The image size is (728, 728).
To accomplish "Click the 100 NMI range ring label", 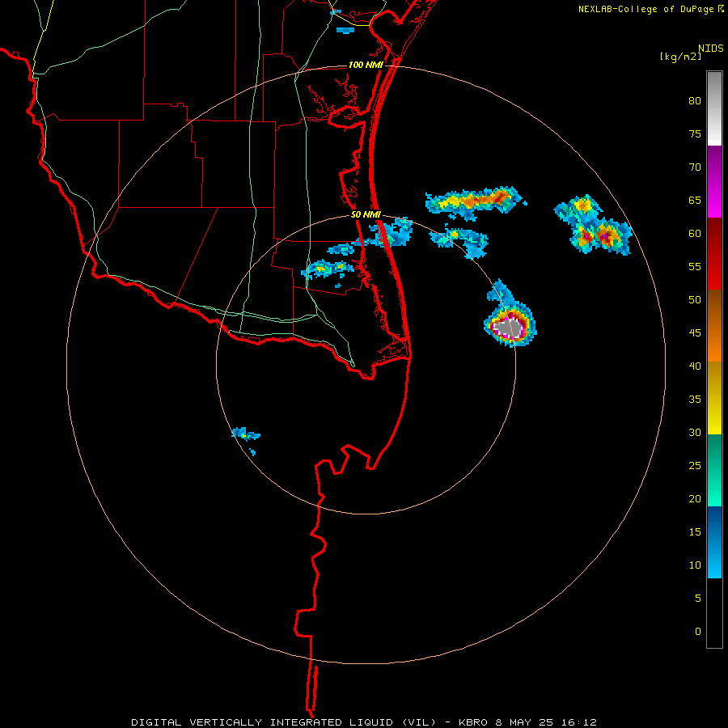I will (x=366, y=65).
